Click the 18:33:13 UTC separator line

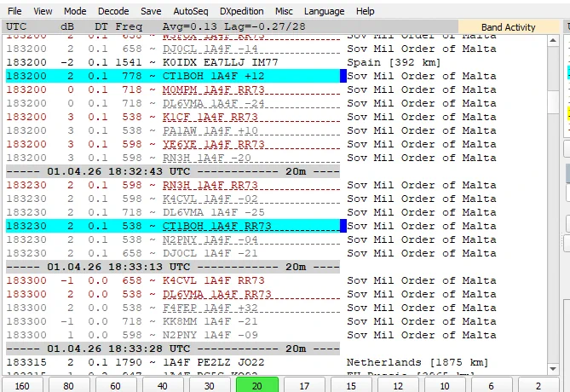coord(173,267)
